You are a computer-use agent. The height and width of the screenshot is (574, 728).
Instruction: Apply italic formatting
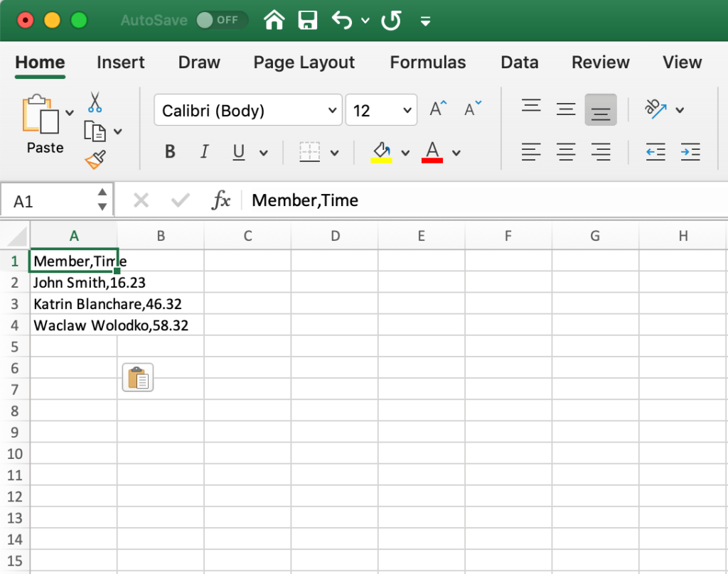[x=204, y=151]
